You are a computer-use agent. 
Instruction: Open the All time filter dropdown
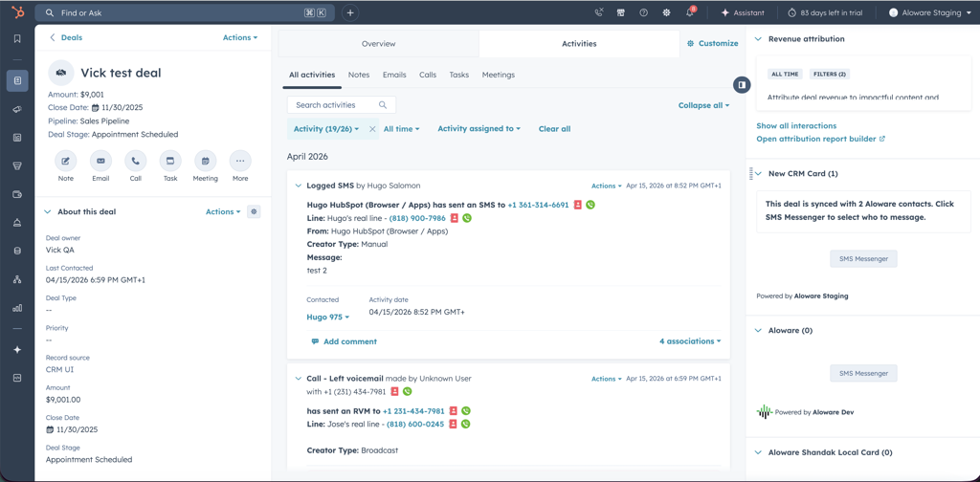click(401, 129)
